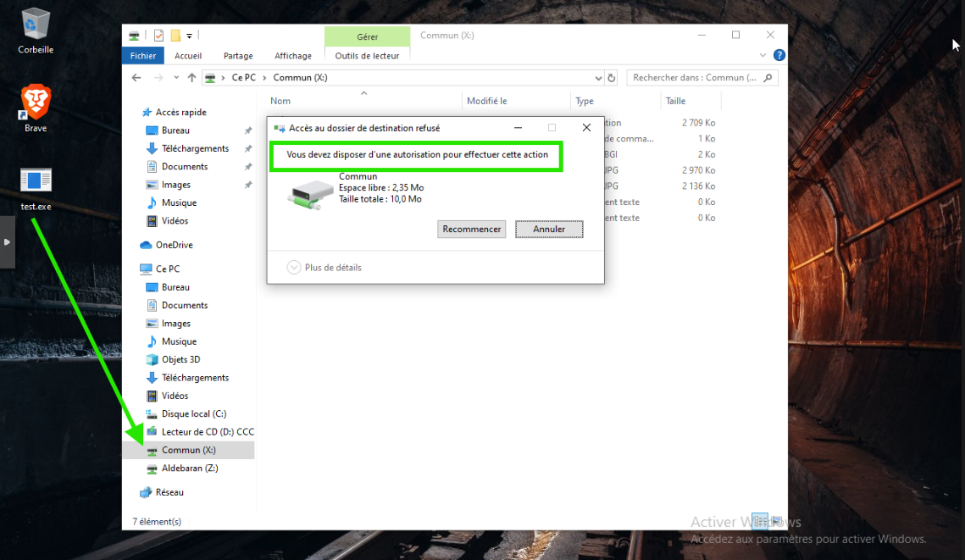Go up one folder level arrow
The height and width of the screenshot is (560, 965).
[191, 78]
